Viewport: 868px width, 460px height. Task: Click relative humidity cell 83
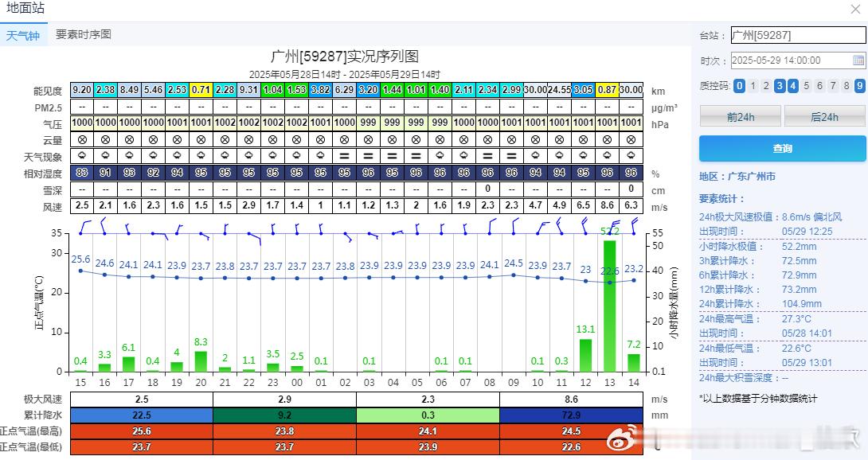coord(82,173)
